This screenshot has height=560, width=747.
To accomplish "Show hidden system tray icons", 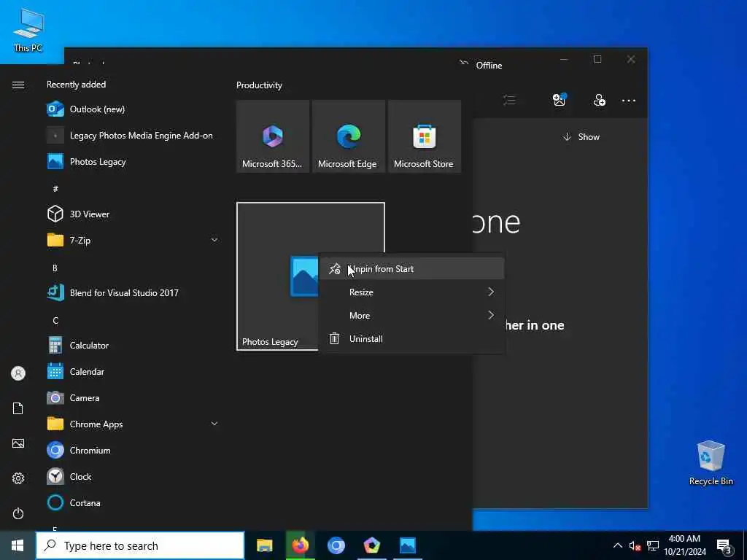I will (x=617, y=545).
